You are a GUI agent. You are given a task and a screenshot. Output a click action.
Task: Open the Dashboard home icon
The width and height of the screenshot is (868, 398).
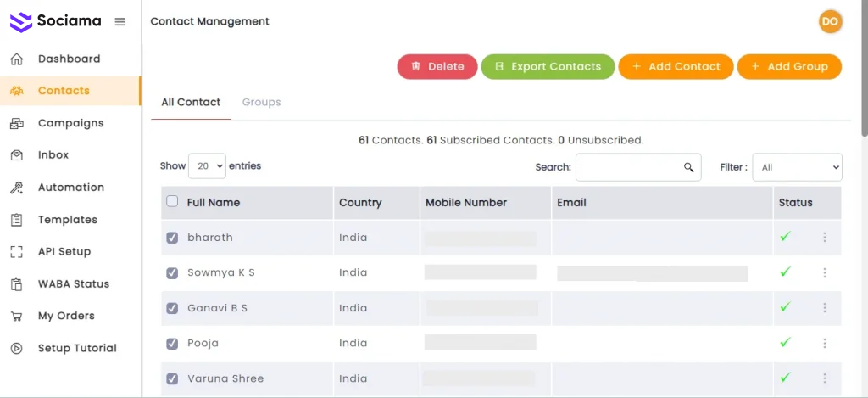(16, 59)
